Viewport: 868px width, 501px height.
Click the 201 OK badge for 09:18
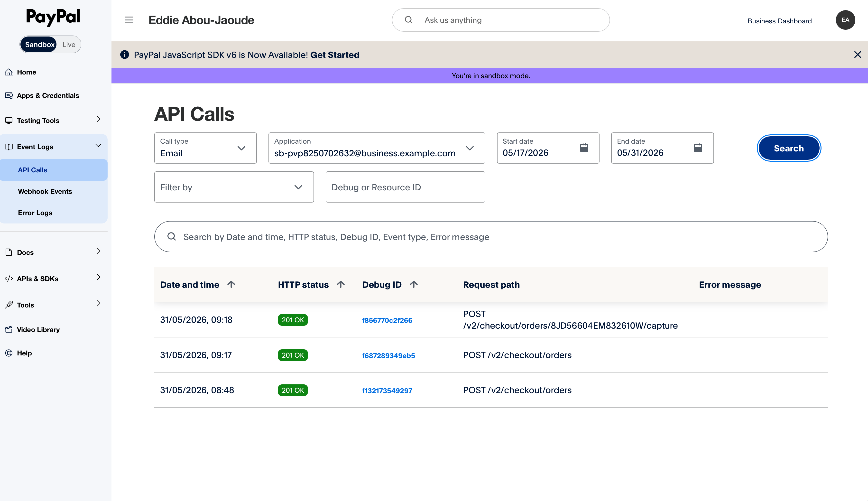pos(293,320)
